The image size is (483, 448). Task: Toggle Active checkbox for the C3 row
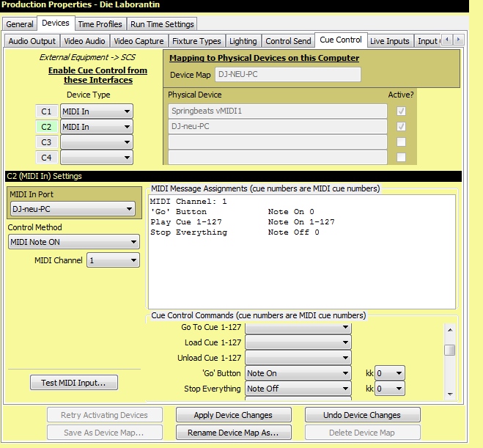click(401, 142)
